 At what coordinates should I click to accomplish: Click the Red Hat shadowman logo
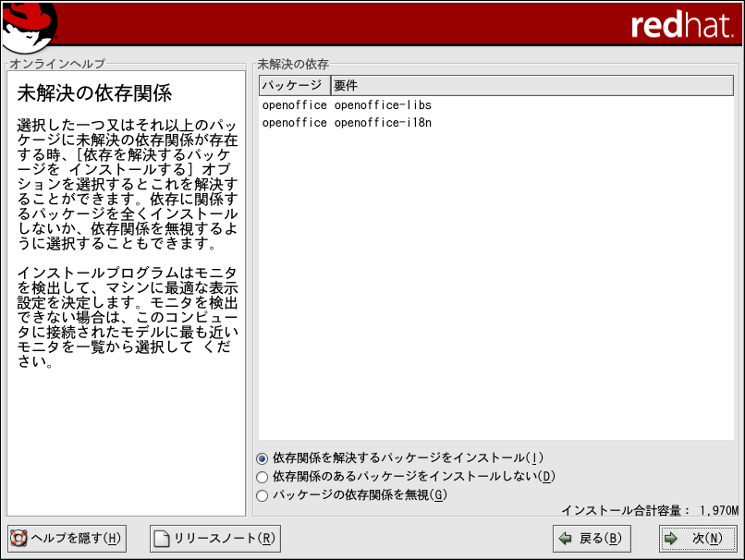coord(30,27)
